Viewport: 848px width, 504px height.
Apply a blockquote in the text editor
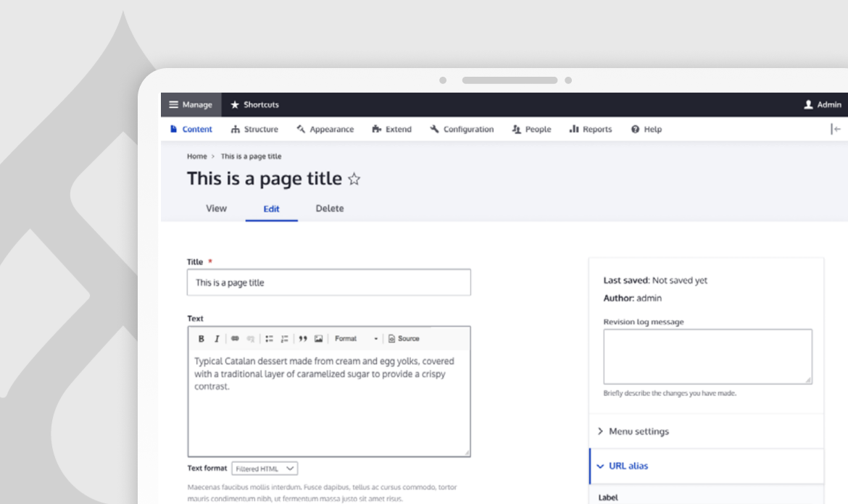click(302, 338)
